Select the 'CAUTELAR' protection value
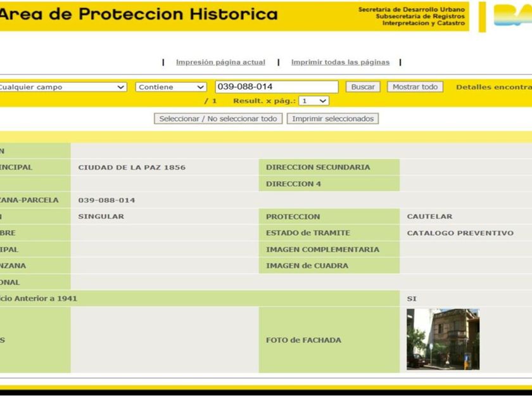Image resolution: width=532 pixels, height=399 pixels. click(x=429, y=217)
